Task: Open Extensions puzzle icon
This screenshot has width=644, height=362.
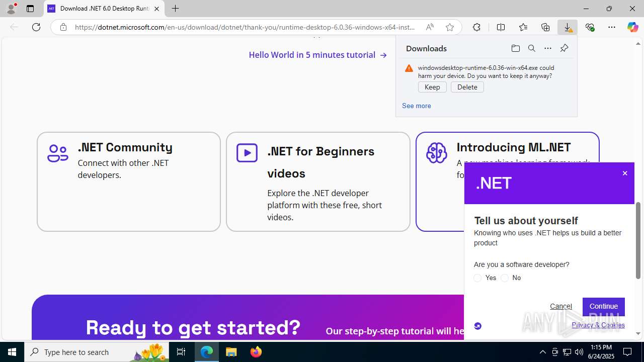Action: tap(476, 27)
